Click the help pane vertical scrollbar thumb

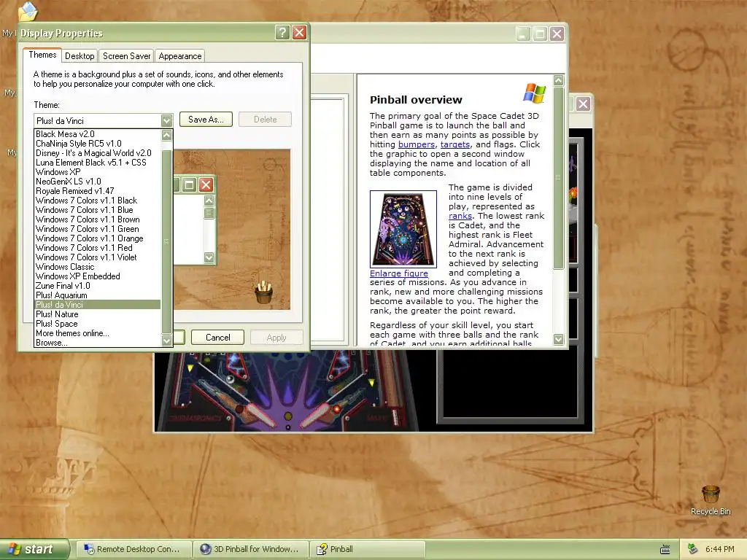click(558, 178)
